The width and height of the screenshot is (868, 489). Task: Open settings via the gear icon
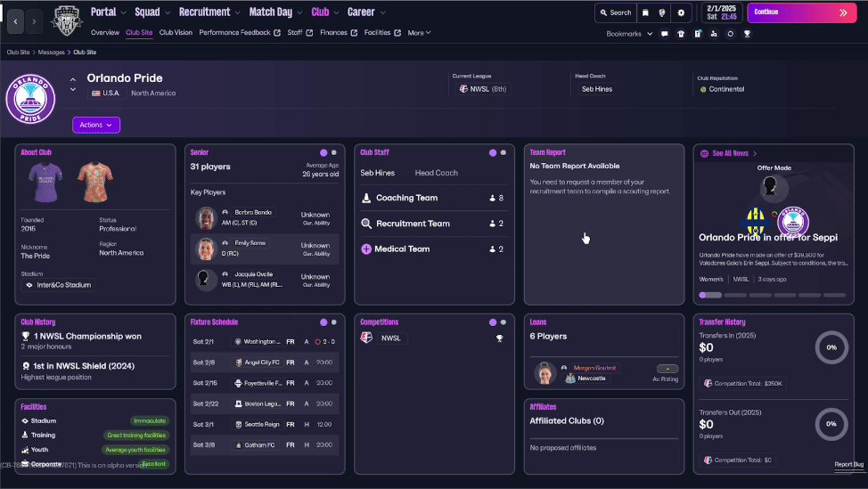click(681, 12)
